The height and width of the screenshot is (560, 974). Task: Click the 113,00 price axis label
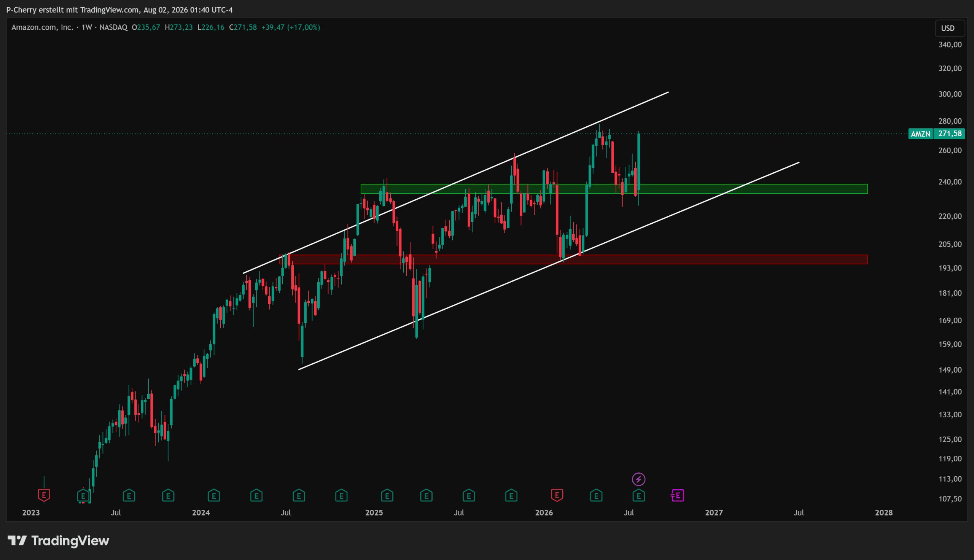click(950, 479)
